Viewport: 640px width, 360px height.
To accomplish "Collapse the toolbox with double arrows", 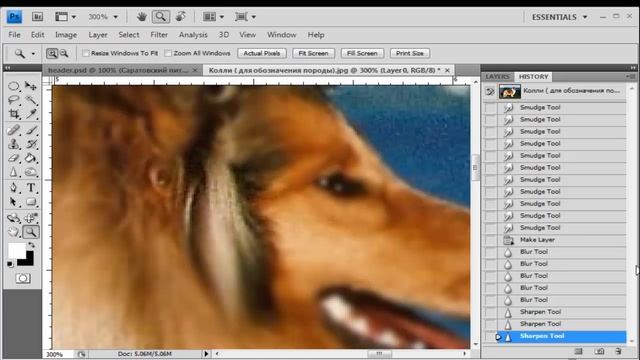I will [x=7, y=68].
